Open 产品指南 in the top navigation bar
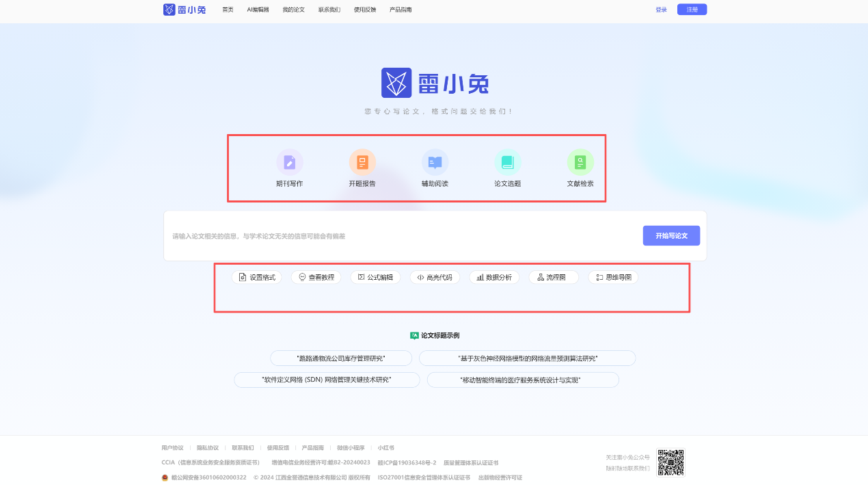 pyautogui.click(x=401, y=10)
